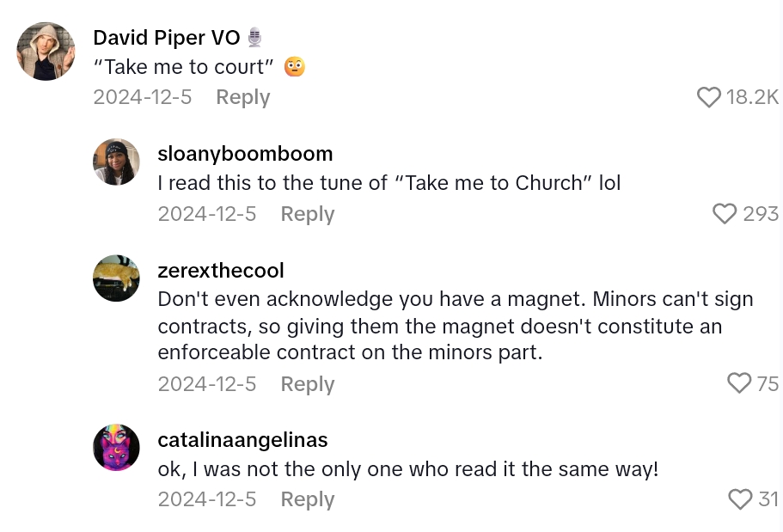This screenshot has height=532, width=783.
Task: Tap the heart icon on zerexthecool's comment
Action: 739,383
